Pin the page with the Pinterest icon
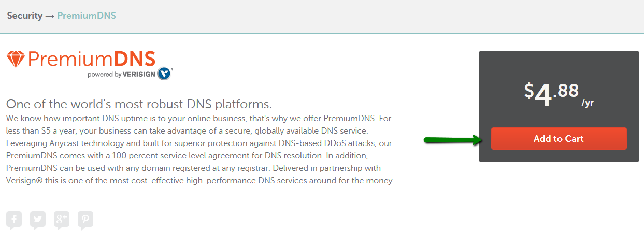Viewport: 644px width, 232px height. (85, 220)
